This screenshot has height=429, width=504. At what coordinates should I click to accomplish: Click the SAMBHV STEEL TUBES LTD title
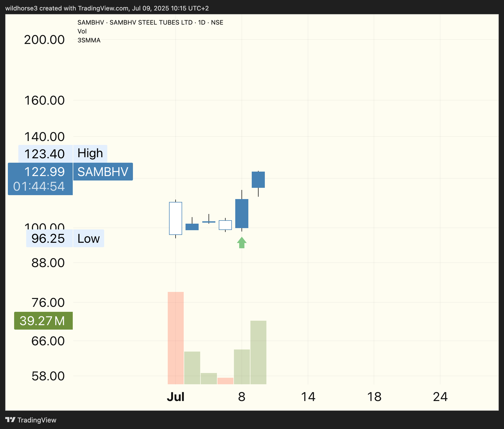(x=151, y=22)
